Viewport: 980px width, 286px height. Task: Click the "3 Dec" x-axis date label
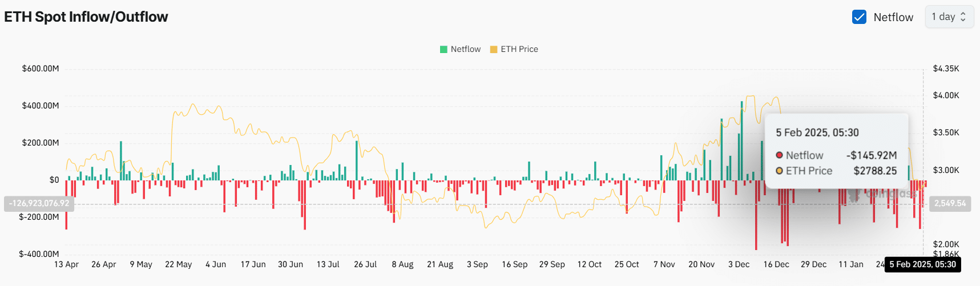pos(739,264)
